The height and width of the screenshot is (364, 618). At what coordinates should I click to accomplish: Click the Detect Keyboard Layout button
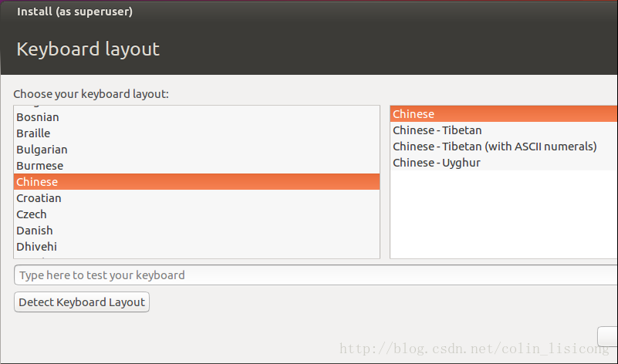tap(82, 302)
